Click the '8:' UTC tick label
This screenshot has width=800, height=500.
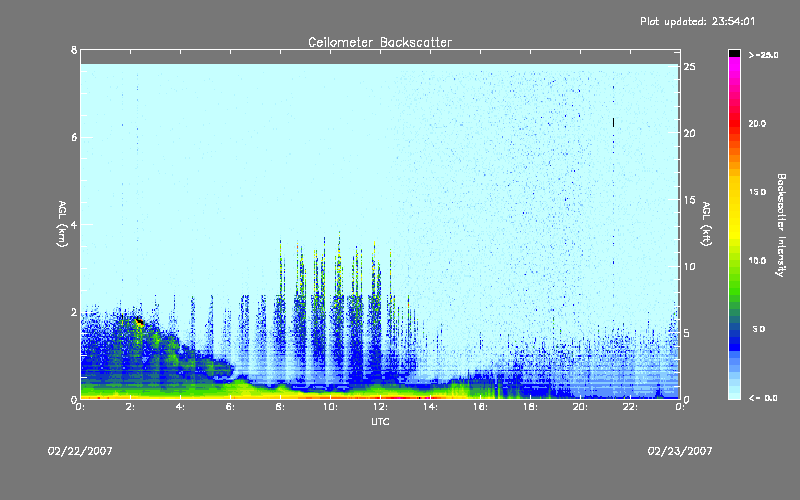point(281,407)
